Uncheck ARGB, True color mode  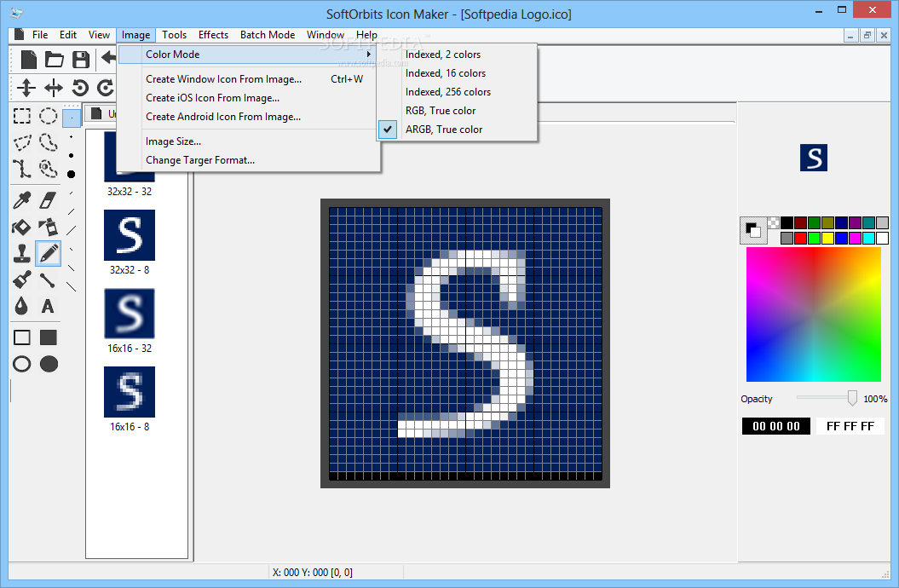[444, 129]
